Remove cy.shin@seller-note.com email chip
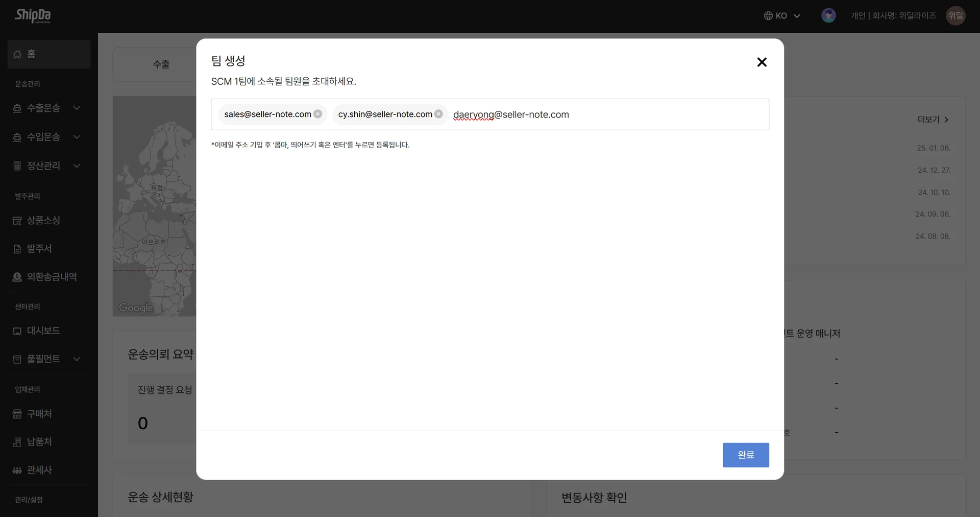Viewport: 980px width, 517px height. tap(438, 114)
